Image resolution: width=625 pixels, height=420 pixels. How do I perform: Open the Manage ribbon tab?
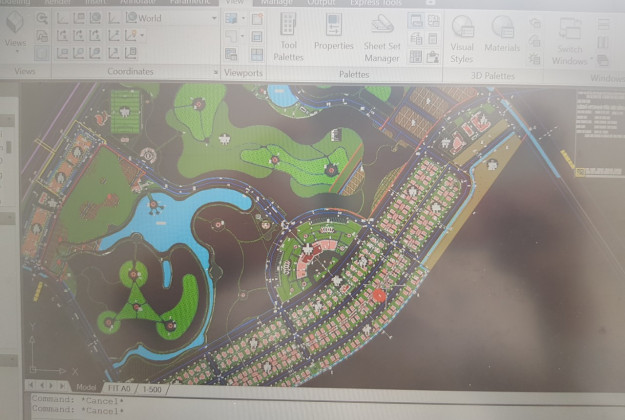[276, 3]
